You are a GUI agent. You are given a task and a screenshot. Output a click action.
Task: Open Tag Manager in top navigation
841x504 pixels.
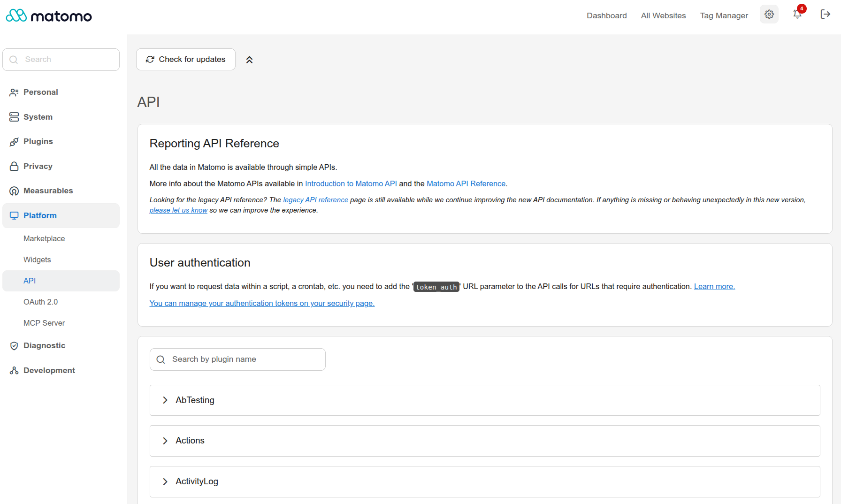tap(724, 15)
